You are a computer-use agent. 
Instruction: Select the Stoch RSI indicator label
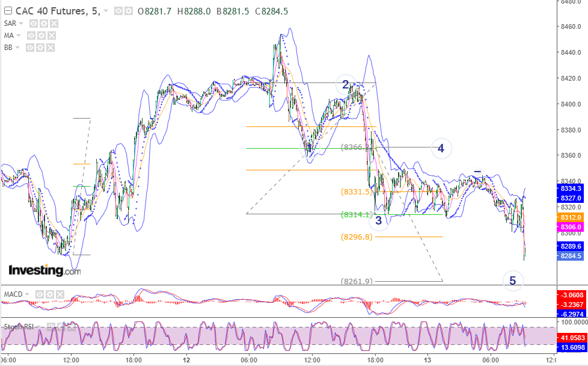coord(19,327)
